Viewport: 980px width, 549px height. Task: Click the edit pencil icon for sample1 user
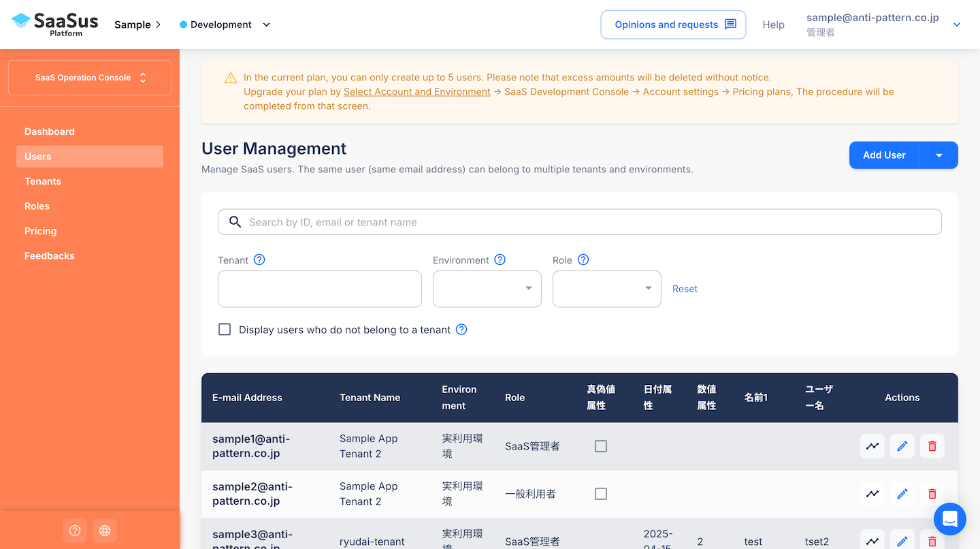pyautogui.click(x=902, y=446)
